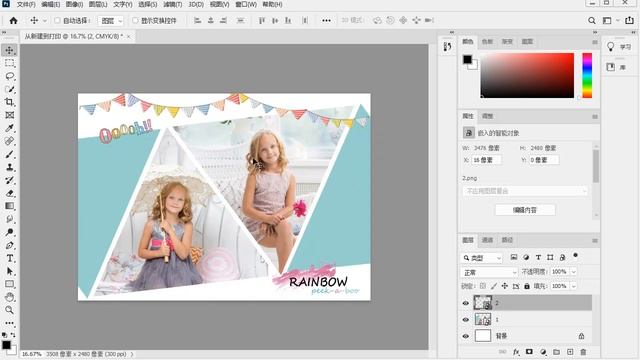Select the Path Selection tool
This screenshot has width=640, height=360.
[9, 271]
